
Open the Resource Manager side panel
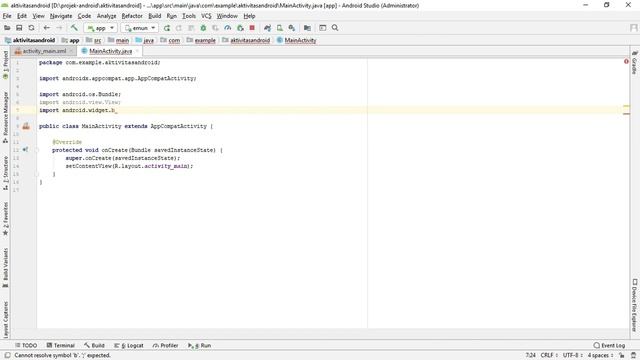point(5,117)
